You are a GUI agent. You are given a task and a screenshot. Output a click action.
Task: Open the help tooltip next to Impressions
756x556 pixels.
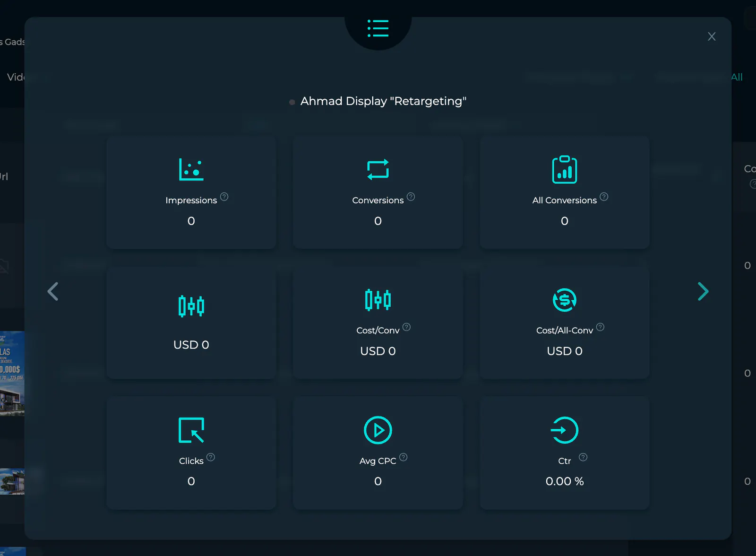(224, 197)
